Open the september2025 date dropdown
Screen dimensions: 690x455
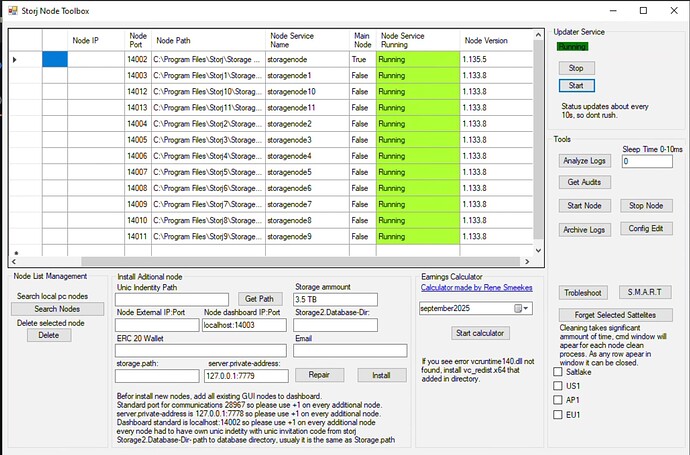(525, 308)
